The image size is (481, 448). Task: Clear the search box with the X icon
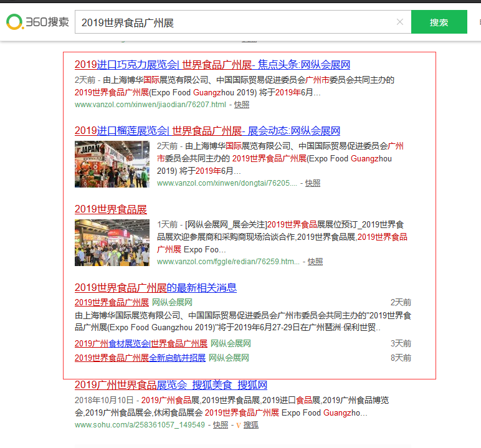[400, 22]
